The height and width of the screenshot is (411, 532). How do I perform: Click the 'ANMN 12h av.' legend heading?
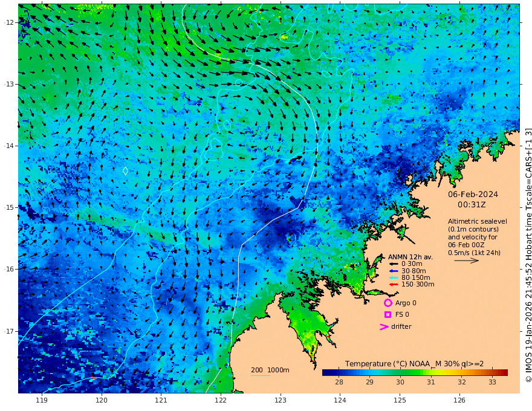click(x=410, y=257)
